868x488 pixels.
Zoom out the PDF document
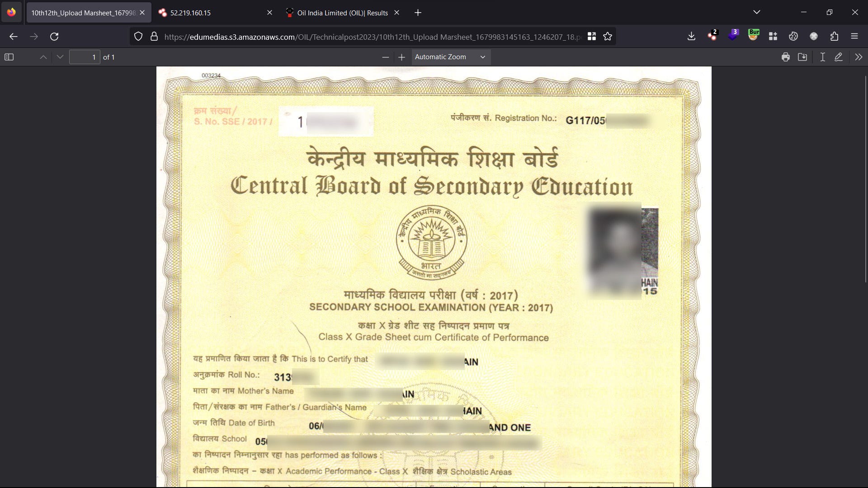click(x=385, y=57)
